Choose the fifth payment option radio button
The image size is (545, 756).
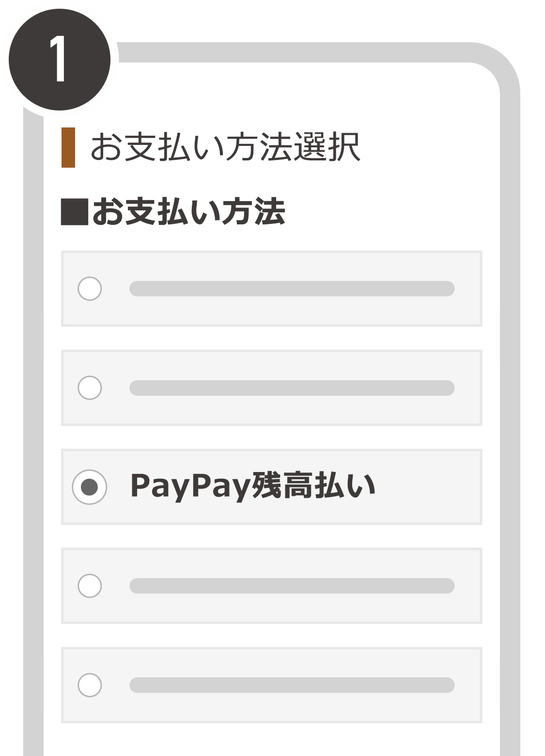coord(90,685)
